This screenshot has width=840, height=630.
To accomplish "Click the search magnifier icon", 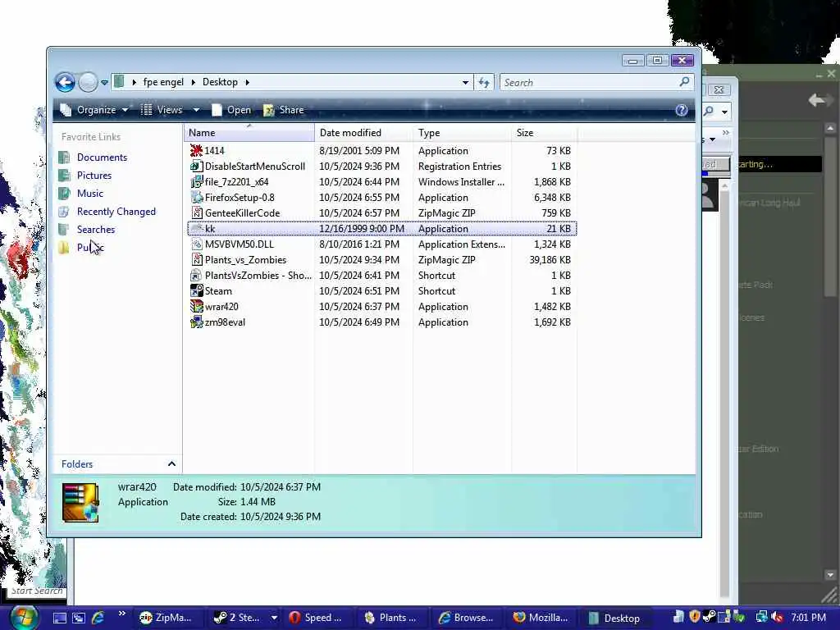I will click(684, 82).
